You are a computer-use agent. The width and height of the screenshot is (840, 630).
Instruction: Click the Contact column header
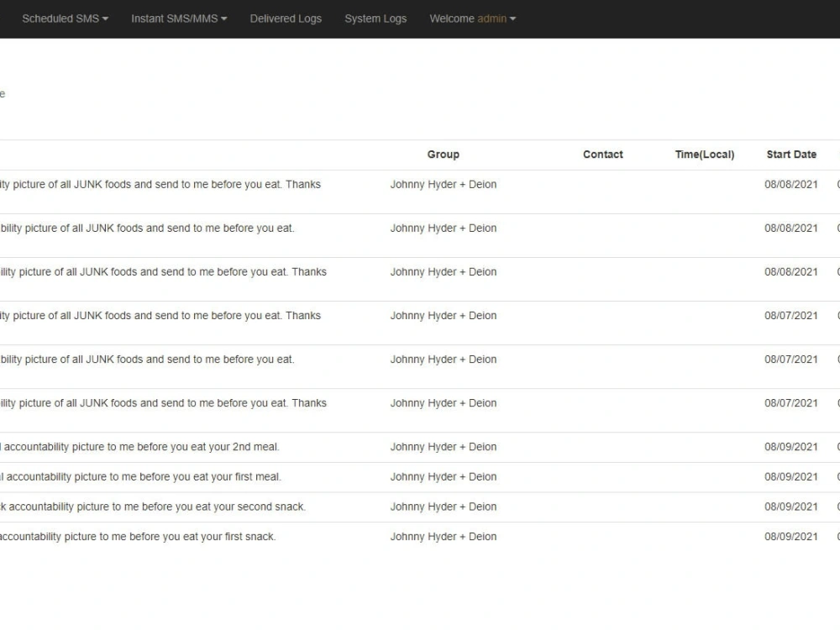click(603, 154)
